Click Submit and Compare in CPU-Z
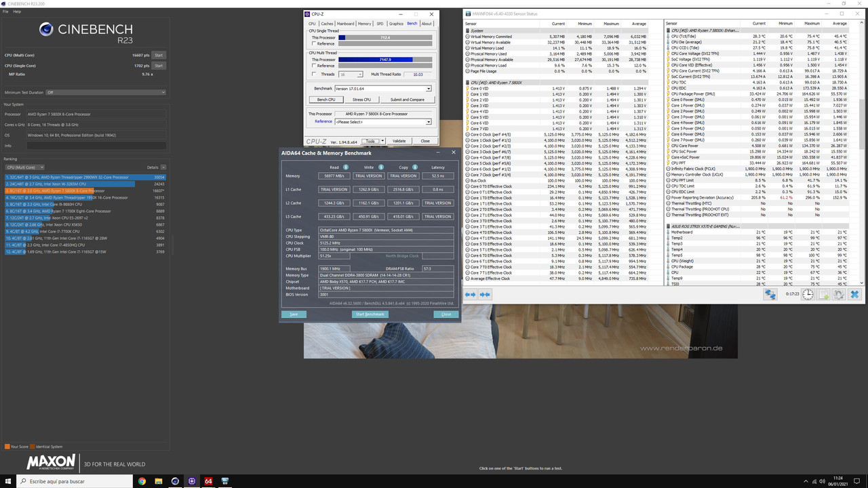The width and height of the screenshot is (868, 488). click(x=407, y=100)
